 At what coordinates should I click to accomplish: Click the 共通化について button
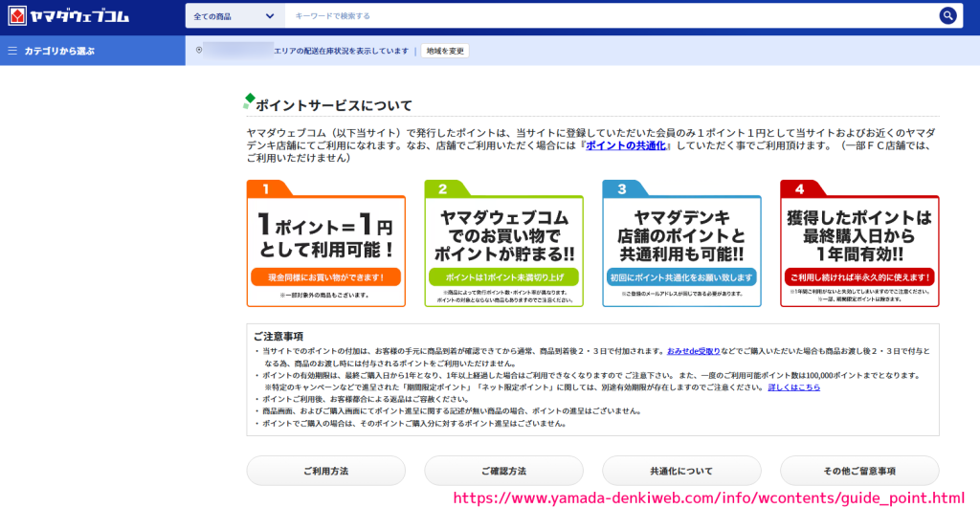[681, 471]
